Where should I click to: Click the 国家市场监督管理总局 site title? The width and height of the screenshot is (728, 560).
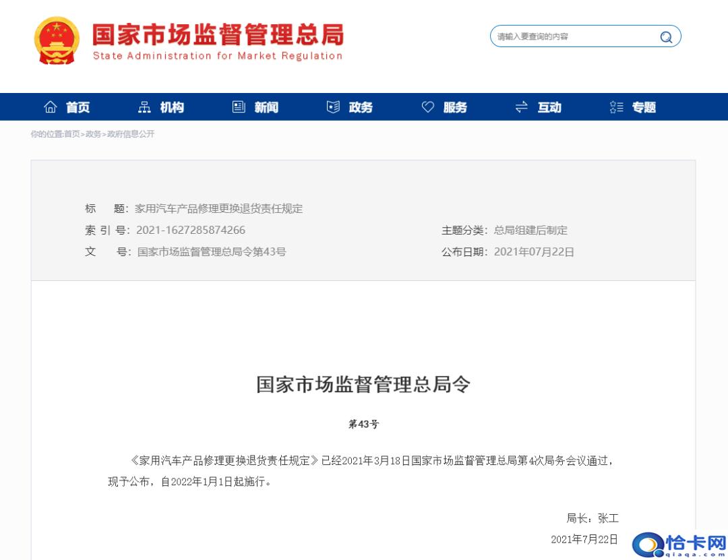(217, 35)
